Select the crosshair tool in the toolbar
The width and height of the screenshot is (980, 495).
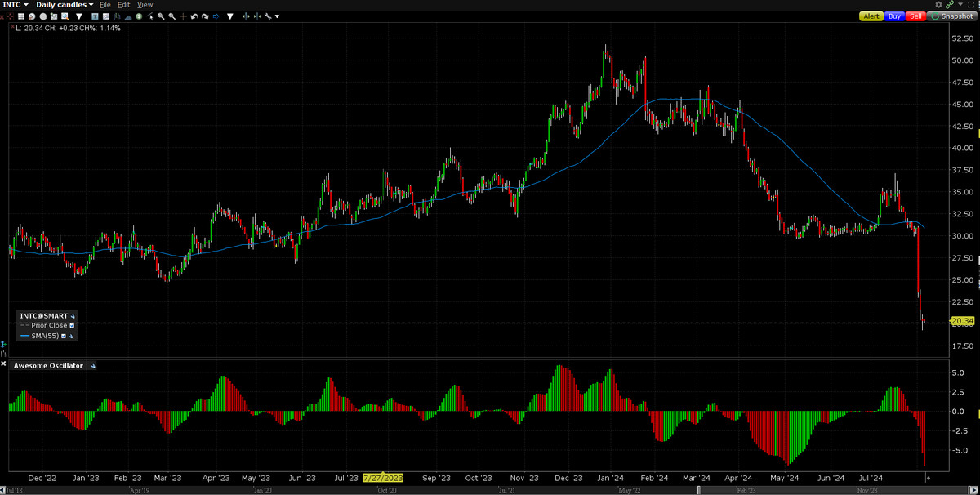(183, 16)
